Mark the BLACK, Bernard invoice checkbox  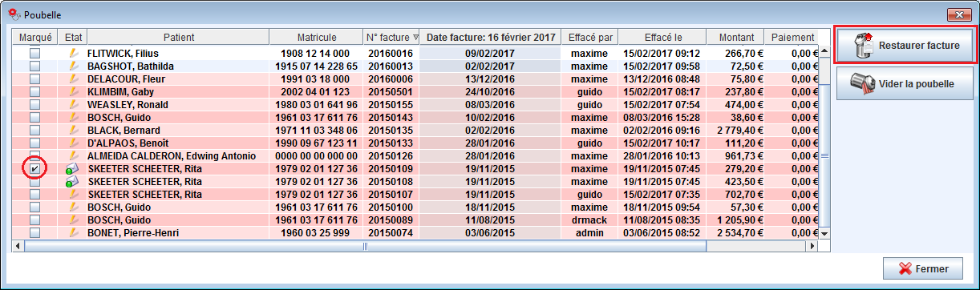[x=35, y=130]
